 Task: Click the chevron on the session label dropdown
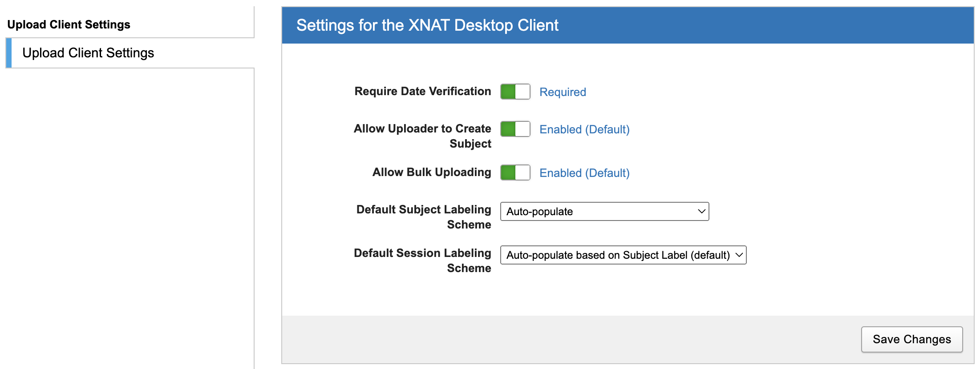tap(739, 255)
